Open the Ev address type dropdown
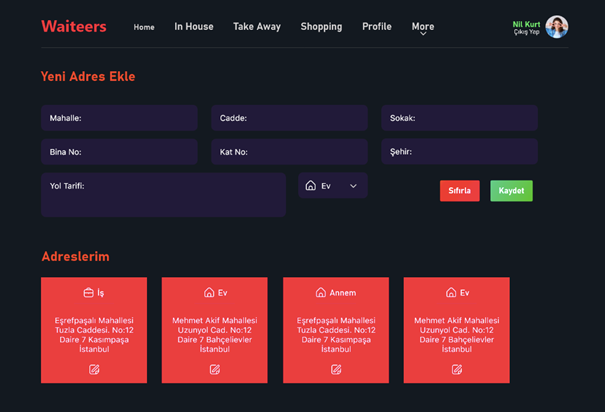This screenshot has height=412, width=605. 353,186
